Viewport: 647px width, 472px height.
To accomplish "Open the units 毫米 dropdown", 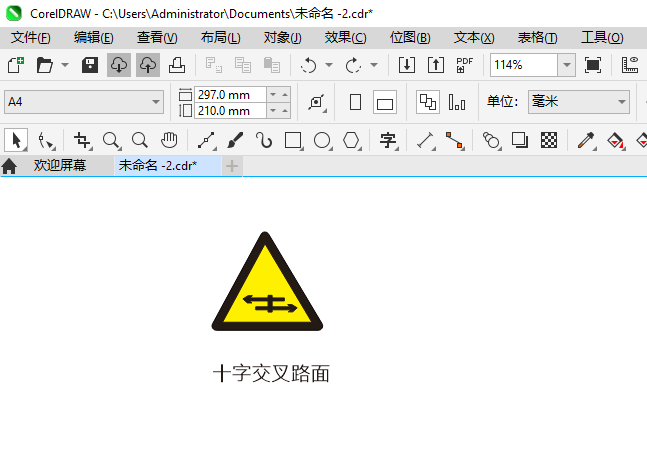I will [579, 102].
